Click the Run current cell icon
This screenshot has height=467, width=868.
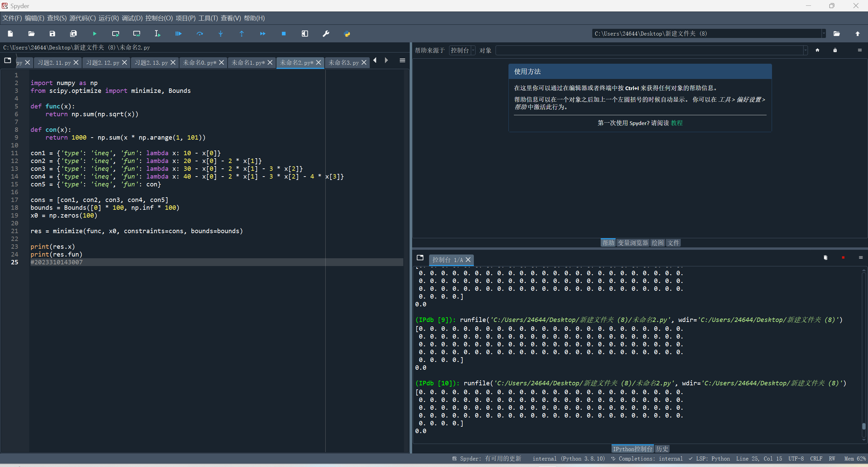coord(116,34)
